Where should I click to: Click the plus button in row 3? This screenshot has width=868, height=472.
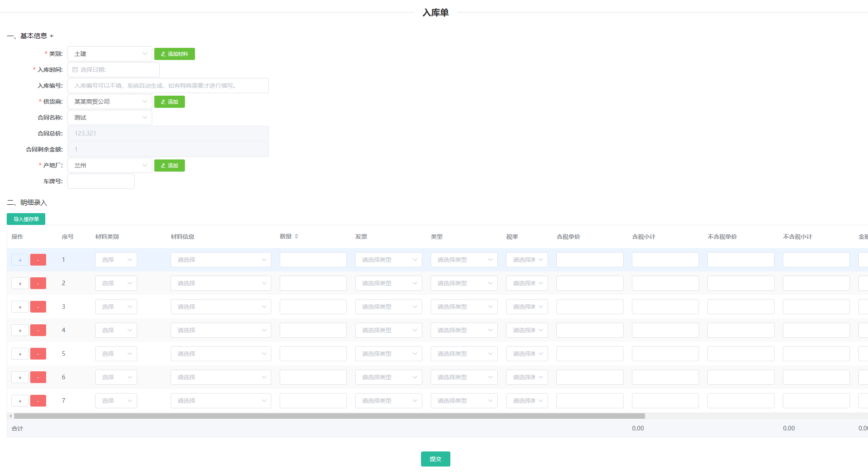tap(20, 307)
